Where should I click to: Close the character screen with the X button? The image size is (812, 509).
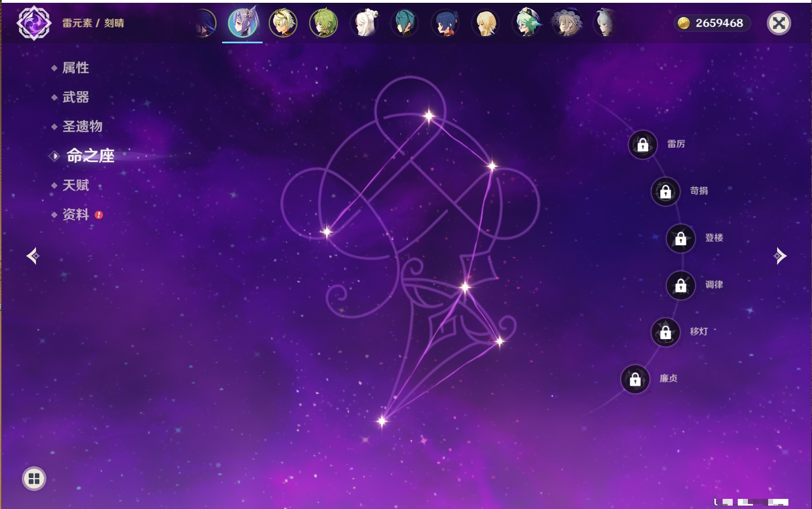tap(779, 23)
